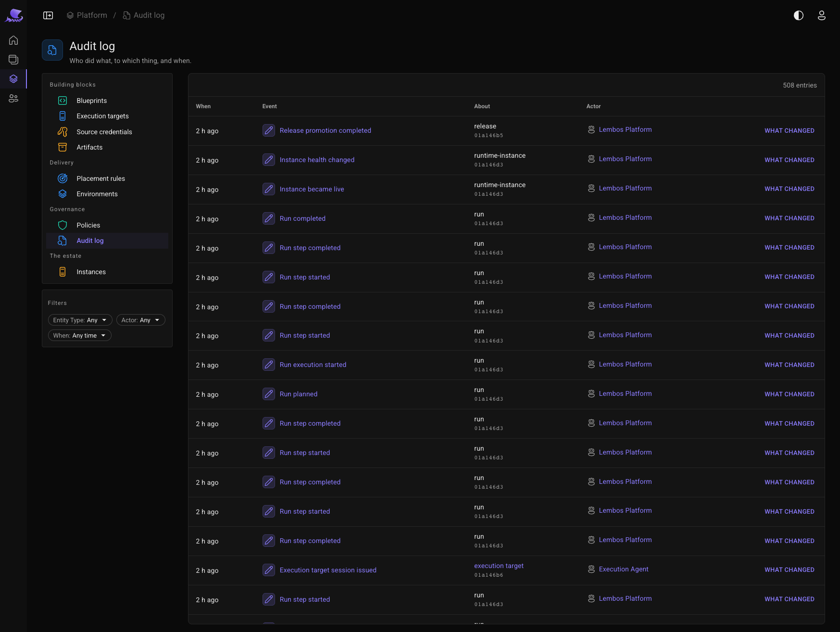Click the Placement rules target icon
The height and width of the screenshot is (632, 840).
pyautogui.click(x=63, y=178)
